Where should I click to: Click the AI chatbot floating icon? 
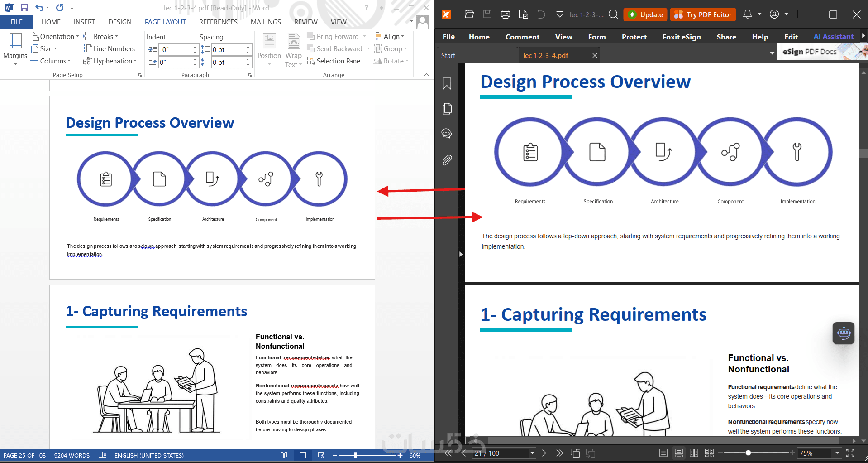pyautogui.click(x=843, y=333)
